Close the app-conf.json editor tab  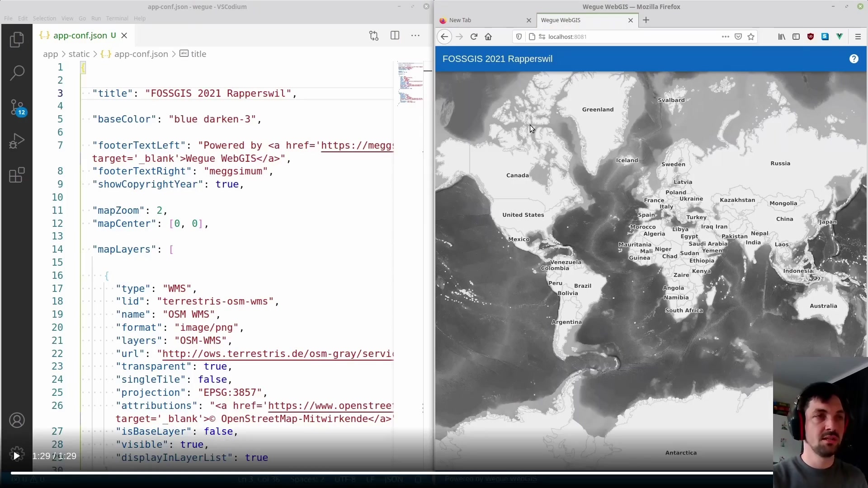pyautogui.click(x=124, y=35)
